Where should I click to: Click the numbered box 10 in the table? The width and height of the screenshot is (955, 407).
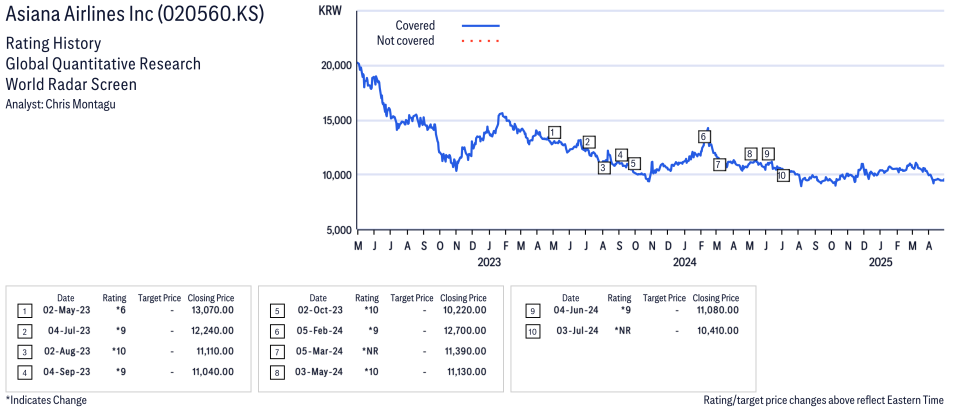(x=531, y=331)
